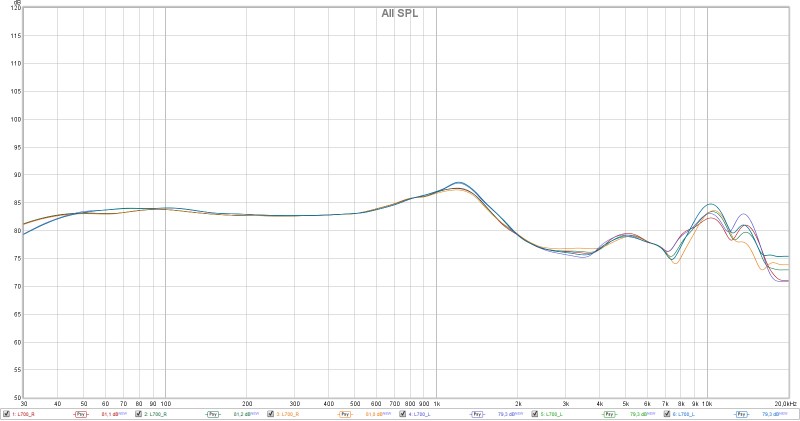Click the 20,0kHz frequency axis limit label
Viewport: 800px width, 421px height.
[x=785, y=403]
